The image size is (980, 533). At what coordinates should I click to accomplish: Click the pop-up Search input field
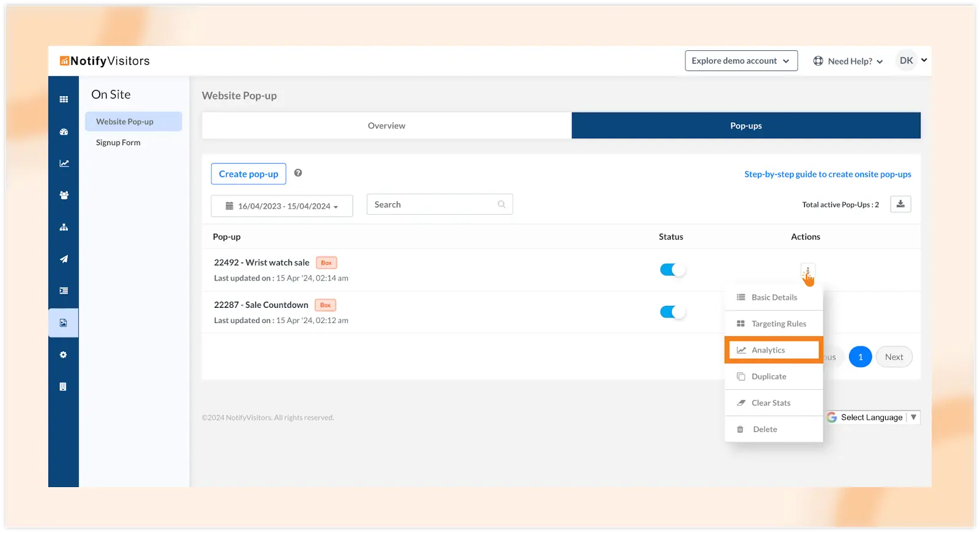434,204
